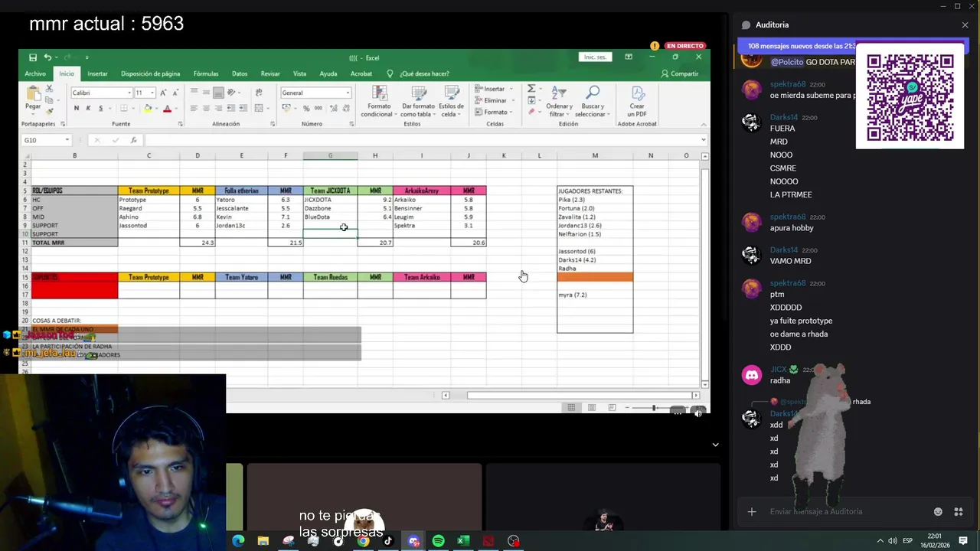
Task: Clear cell contents with the eraser icon
Action: (531, 112)
